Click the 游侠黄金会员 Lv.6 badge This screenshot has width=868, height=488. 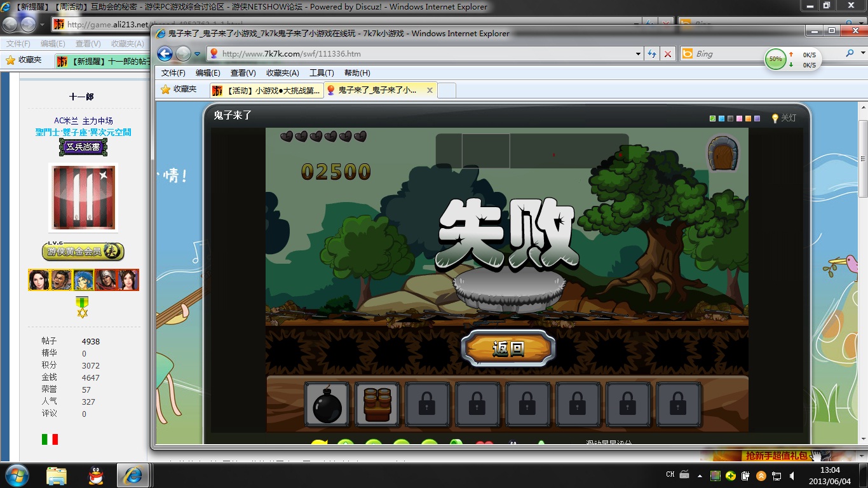pos(83,251)
